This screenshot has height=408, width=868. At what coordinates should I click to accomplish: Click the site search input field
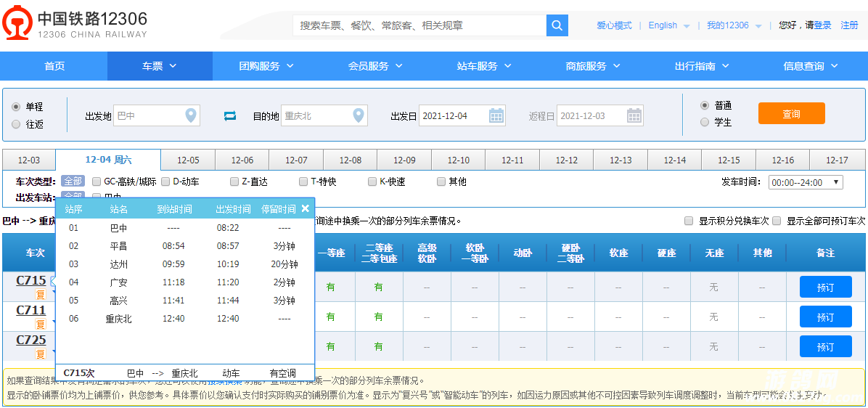point(419,25)
